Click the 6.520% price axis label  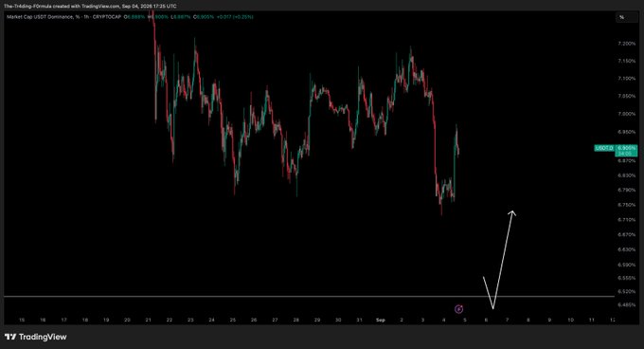point(627,291)
